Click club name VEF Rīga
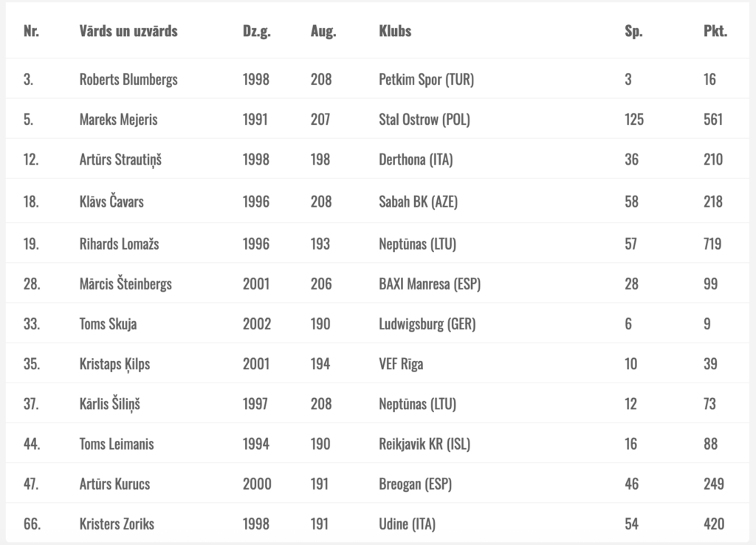The width and height of the screenshot is (756, 545). (x=401, y=364)
